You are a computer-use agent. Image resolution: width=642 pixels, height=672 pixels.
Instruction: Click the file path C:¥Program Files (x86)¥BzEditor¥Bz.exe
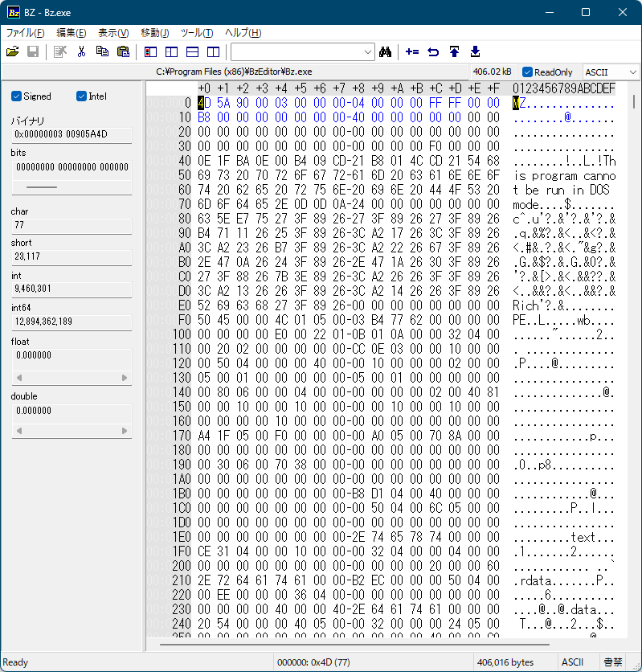pos(234,72)
